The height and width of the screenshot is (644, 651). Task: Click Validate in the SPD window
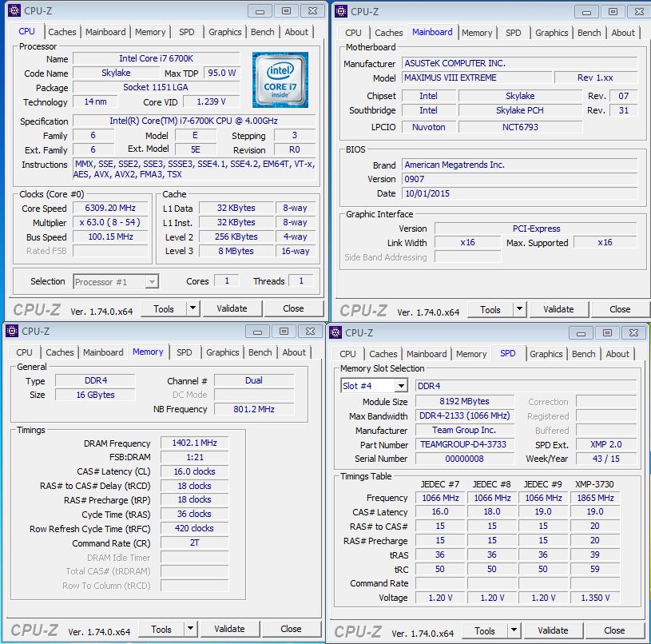pos(553,630)
